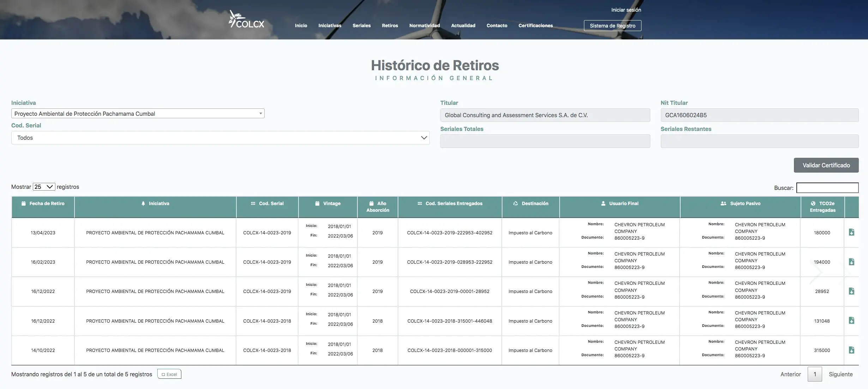This screenshot has width=868, height=389.
Task: Download certificate for the 14/10/2022 retirement row
Action: (851, 350)
